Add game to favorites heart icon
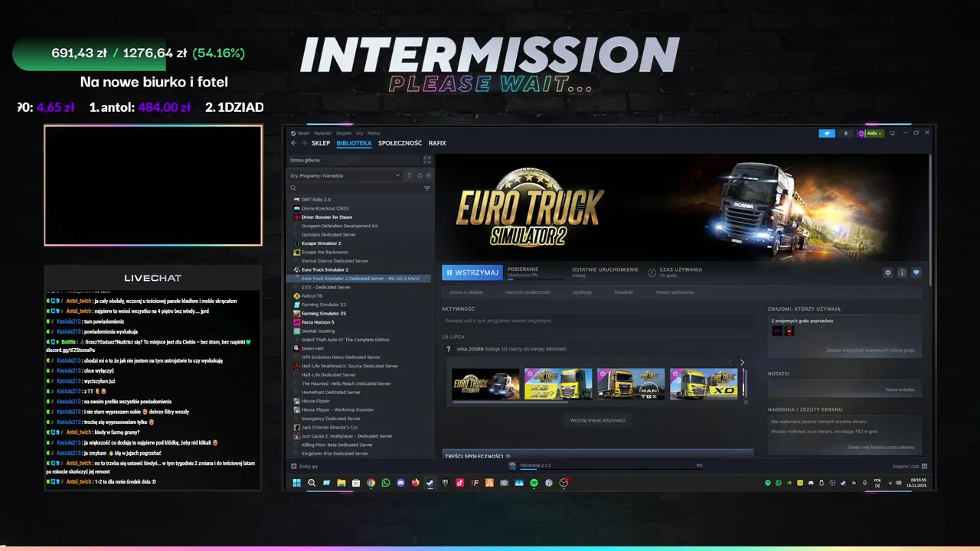The image size is (980, 551). [916, 272]
